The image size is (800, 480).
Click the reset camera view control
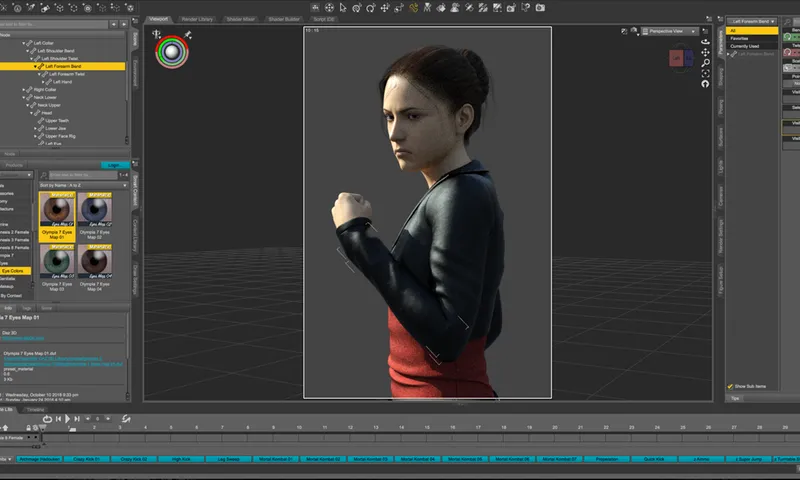click(x=705, y=84)
